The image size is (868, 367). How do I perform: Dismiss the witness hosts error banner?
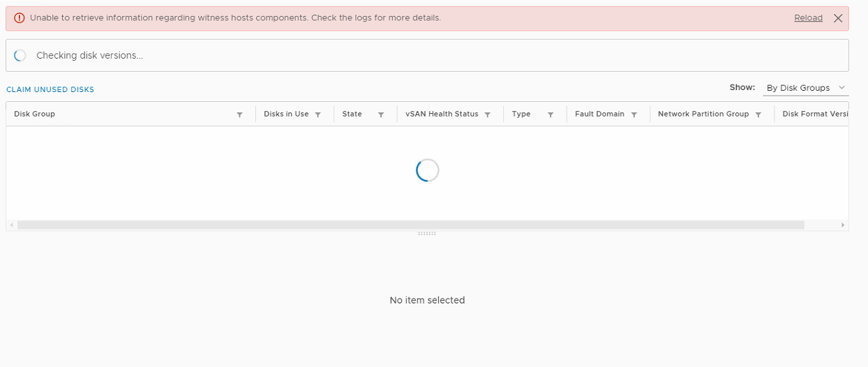tap(838, 18)
